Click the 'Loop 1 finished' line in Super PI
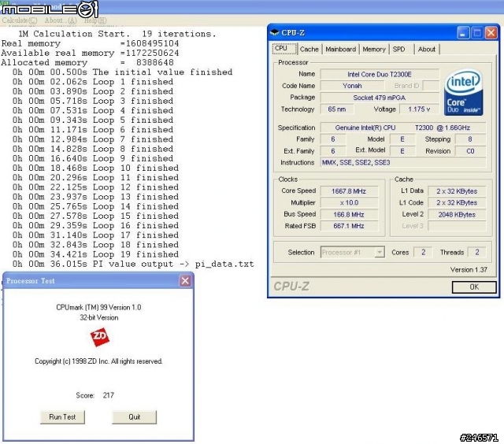The height and width of the screenshot is (444, 504). [93, 82]
